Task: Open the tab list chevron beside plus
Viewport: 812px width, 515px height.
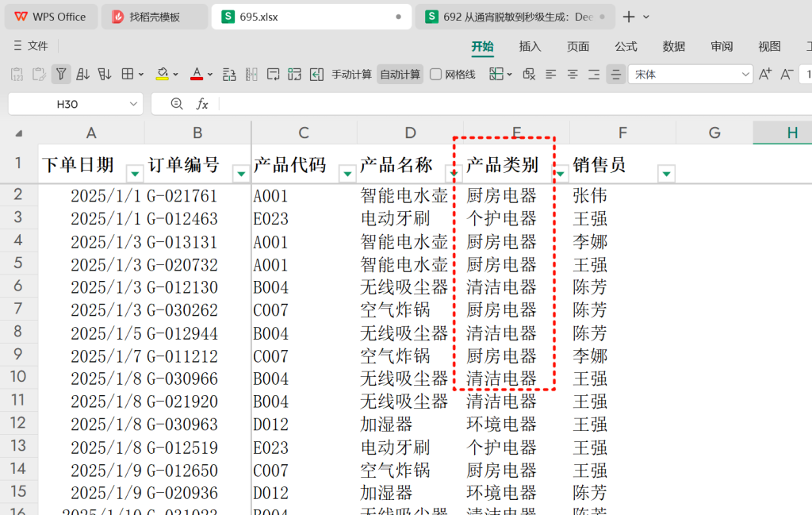Action: coord(646,17)
